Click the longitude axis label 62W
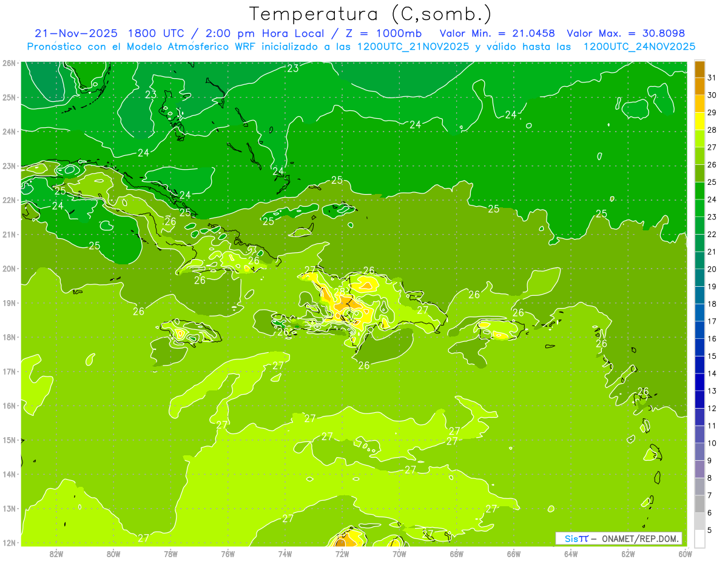728x562 pixels. pos(628,554)
